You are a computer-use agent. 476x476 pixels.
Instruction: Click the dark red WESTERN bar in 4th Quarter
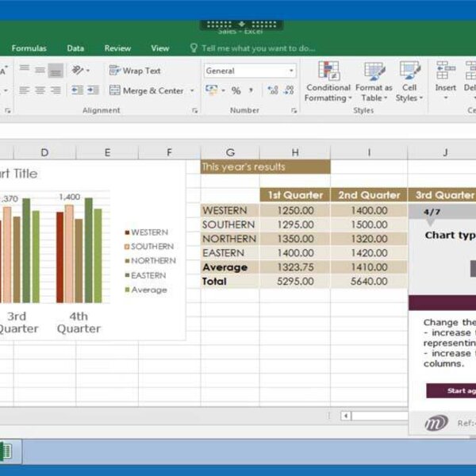pyautogui.click(x=59, y=257)
